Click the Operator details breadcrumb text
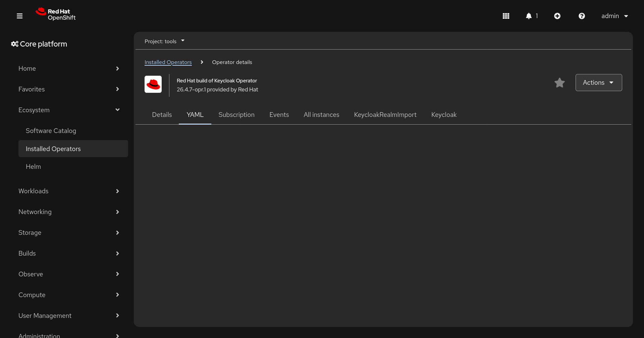Image resolution: width=644 pixels, height=338 pixels. coord(232,62)
